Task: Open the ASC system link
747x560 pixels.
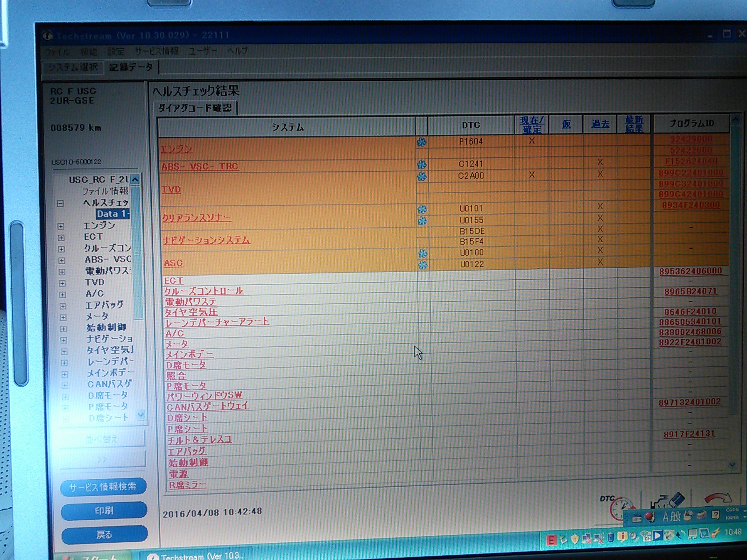Action: tap(173, 263)
